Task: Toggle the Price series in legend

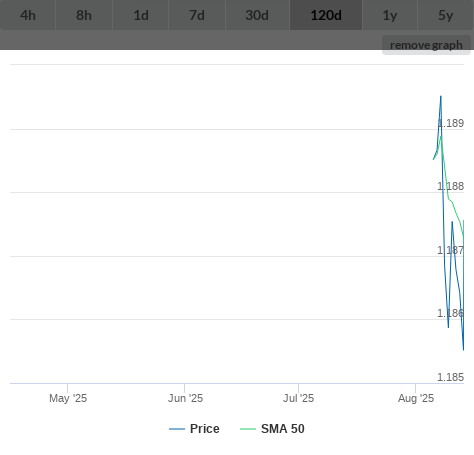Action: 194,429
